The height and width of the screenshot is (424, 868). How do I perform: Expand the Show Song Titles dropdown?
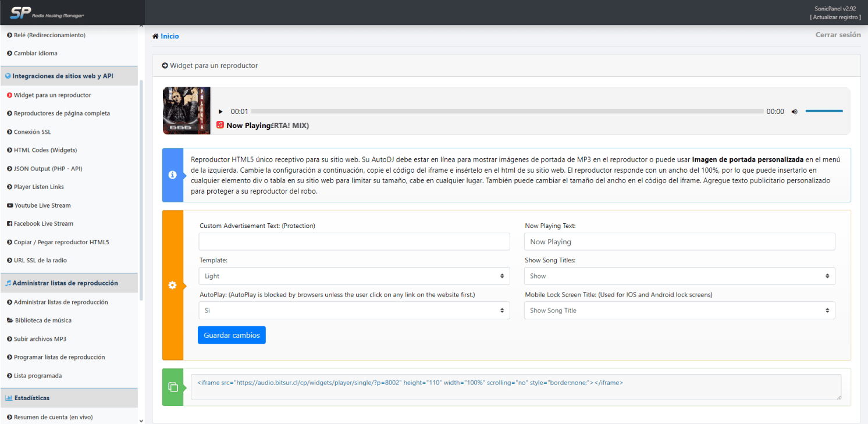pyautogui.click(x=679, y=276)
